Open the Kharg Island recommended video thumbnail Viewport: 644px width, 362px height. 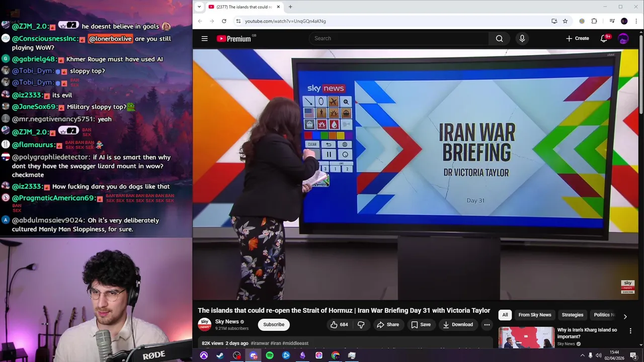(526, 338)
